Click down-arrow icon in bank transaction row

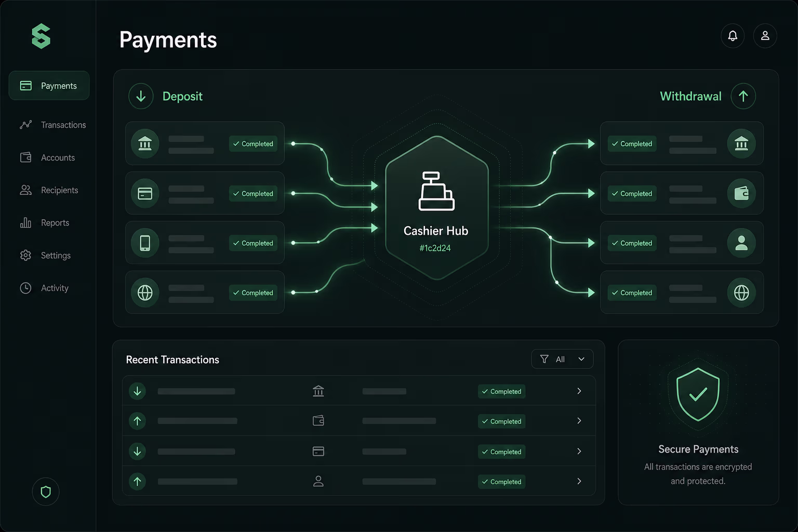click(x=137, y=391)
